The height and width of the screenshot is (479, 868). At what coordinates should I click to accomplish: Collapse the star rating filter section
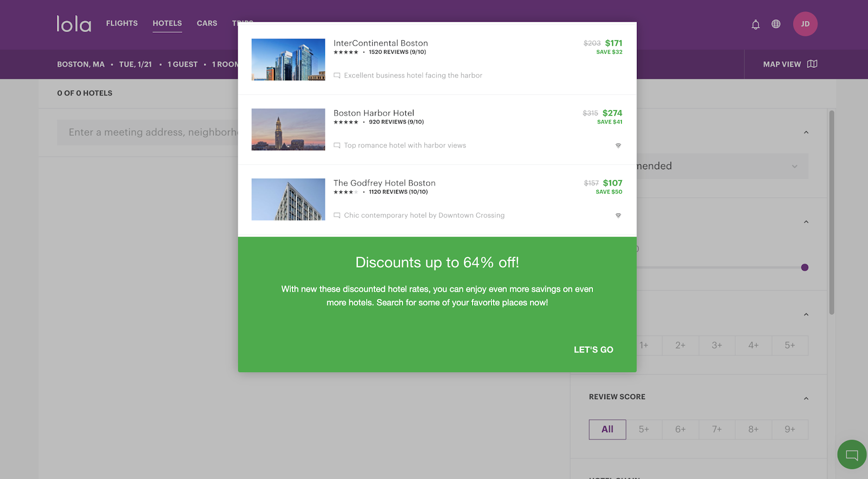coord(806,314)
